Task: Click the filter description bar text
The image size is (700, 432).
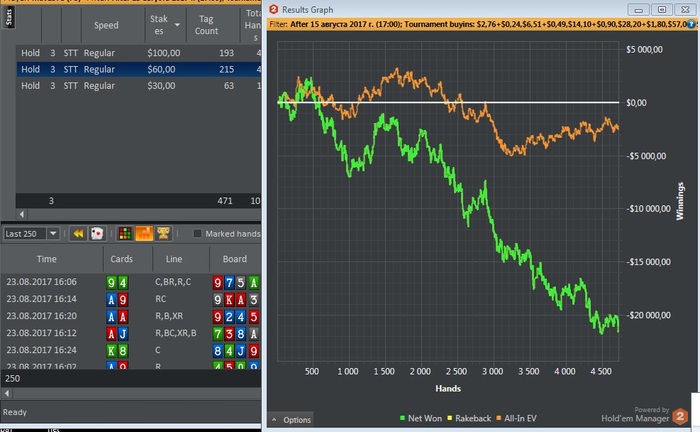Action: tap(478, 24)
